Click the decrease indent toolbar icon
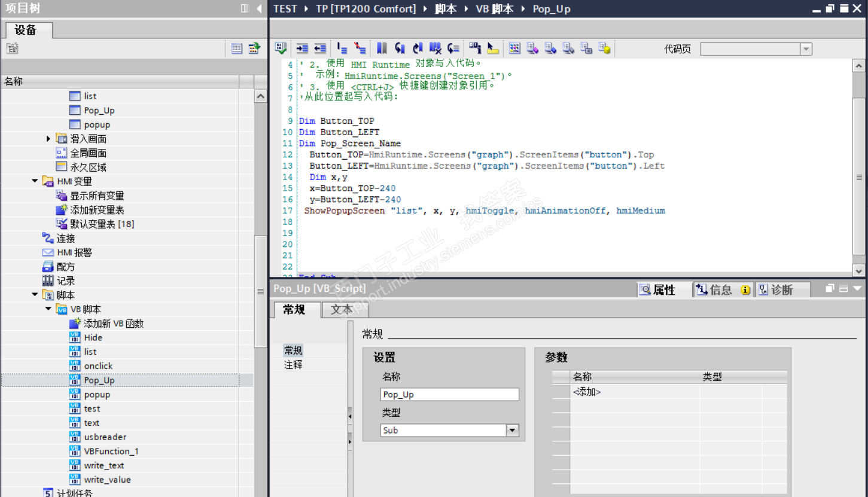 coord(320,48)
